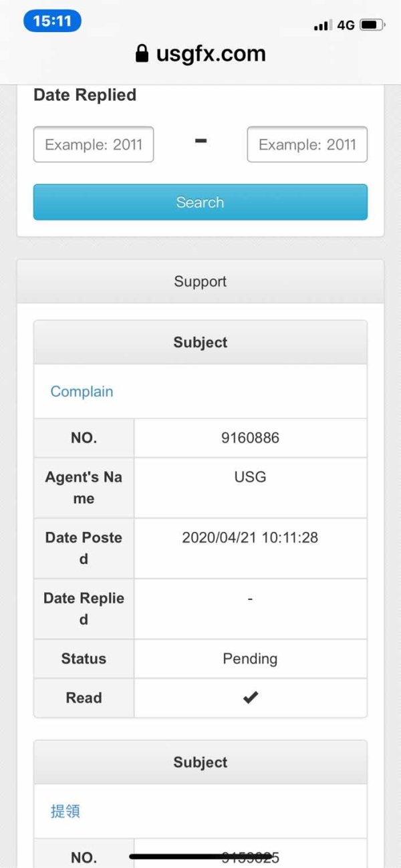The height and width of the screenshot is (868, 401).
Task: Tap the usgfx.com address bar
Action: [x=211, y=53]
